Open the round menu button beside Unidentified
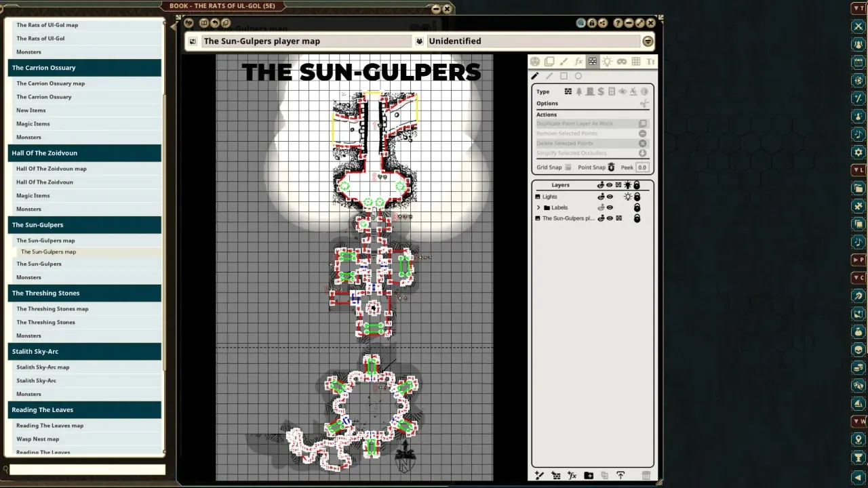Screen dimensions: 868x488 (648, 41)
